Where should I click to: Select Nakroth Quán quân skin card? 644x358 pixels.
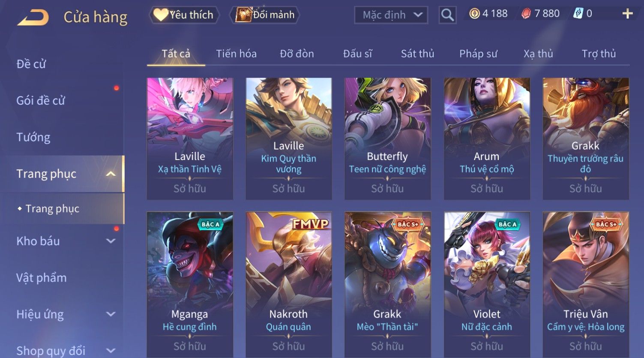(288, 284)
